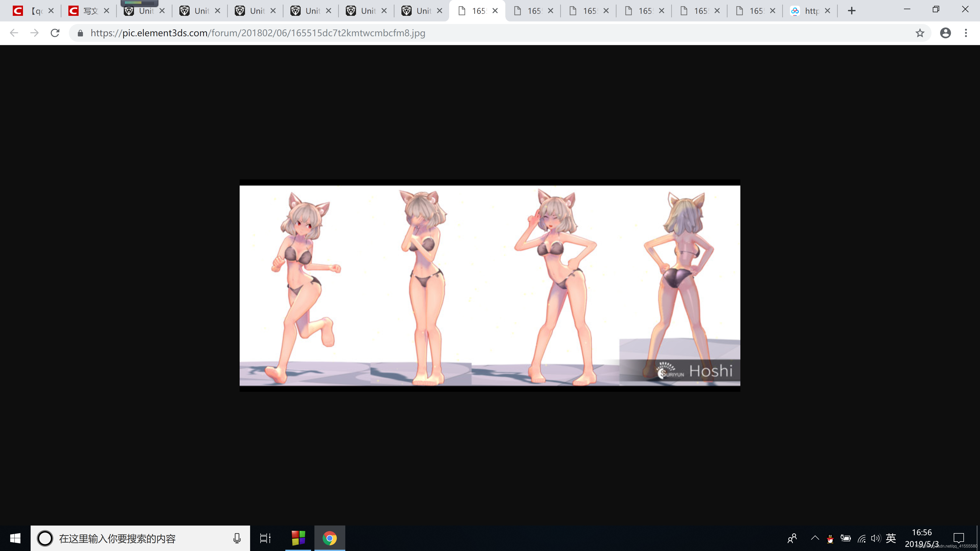Open the Chrome three-dot menu
This screenshot has width=980, height=551.
(965, 33)
